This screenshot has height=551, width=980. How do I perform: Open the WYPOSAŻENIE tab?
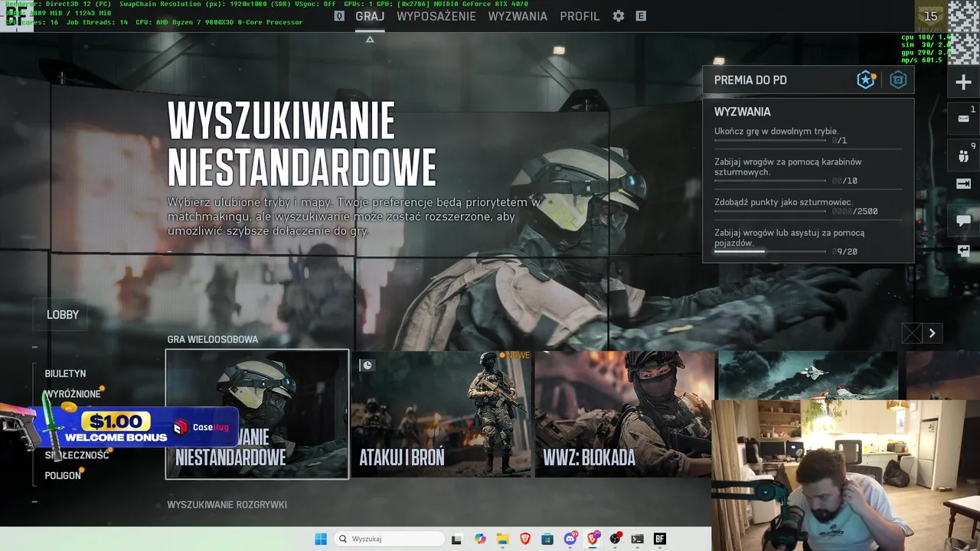[436, 16]
